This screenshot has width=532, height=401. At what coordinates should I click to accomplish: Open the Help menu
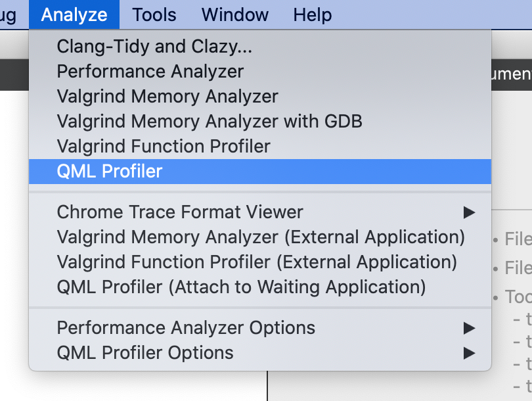tap(312, 14)
